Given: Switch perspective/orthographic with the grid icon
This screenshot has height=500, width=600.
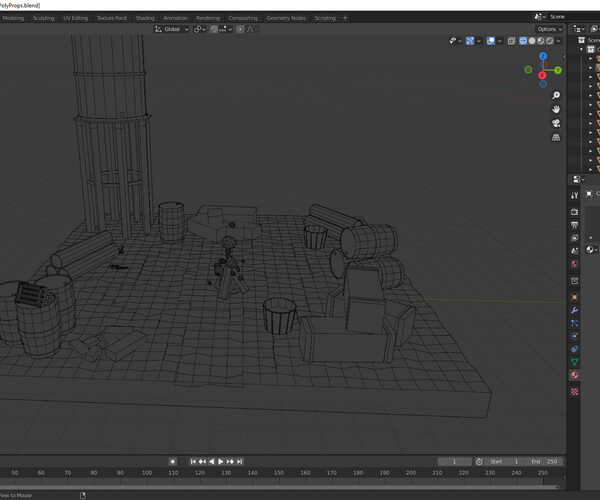Looking at the screenshot, I should coord(556,137).
